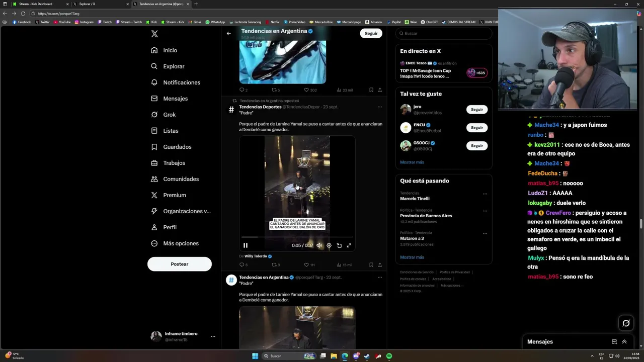Open the YouTube bookmark
644x362 pixels.
62,22
